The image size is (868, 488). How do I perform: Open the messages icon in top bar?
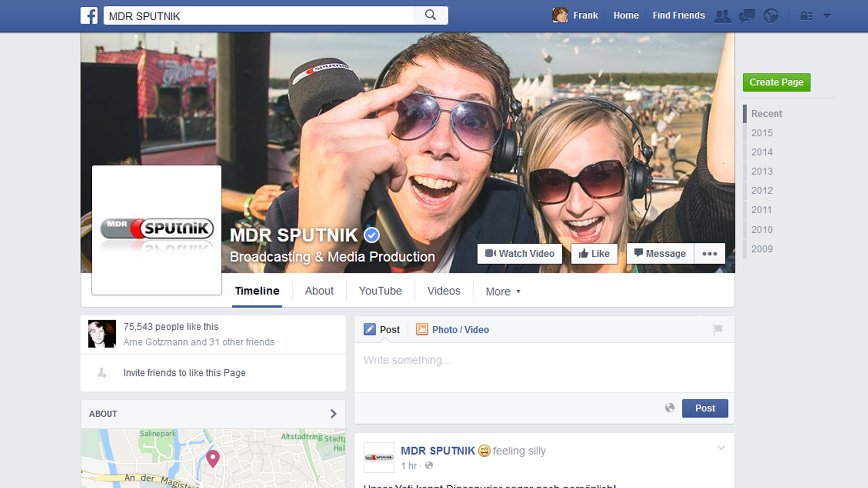pos(747,16)
